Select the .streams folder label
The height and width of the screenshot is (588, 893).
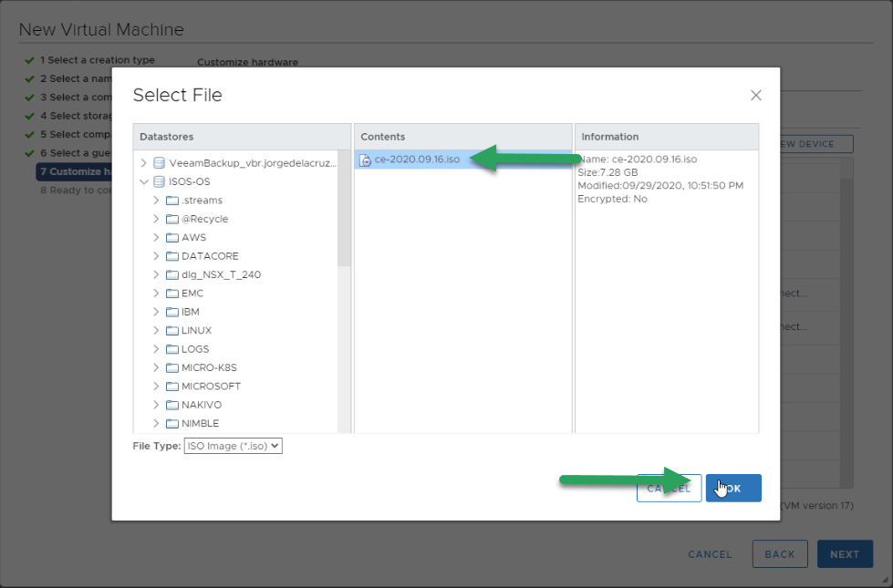pos(202,201)
